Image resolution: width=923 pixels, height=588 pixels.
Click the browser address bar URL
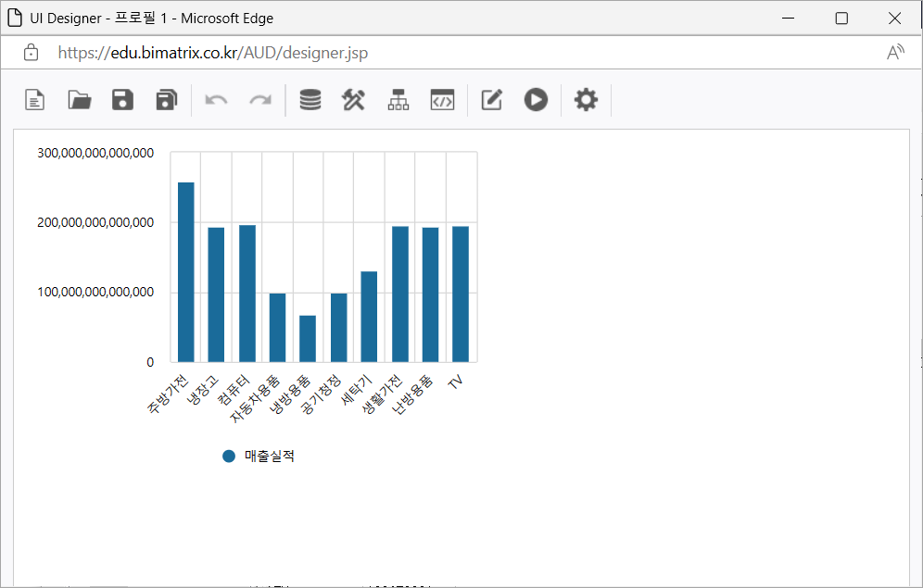(212, 53)
